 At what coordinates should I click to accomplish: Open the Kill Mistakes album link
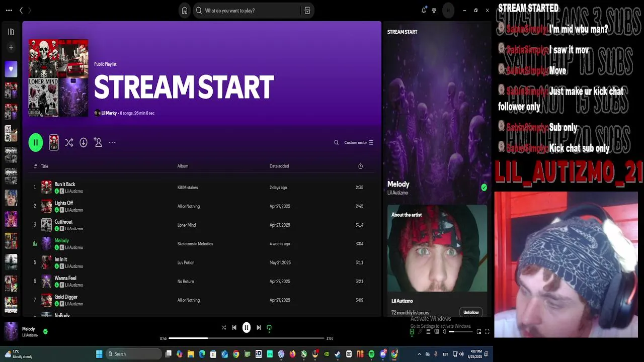[188, 188]
